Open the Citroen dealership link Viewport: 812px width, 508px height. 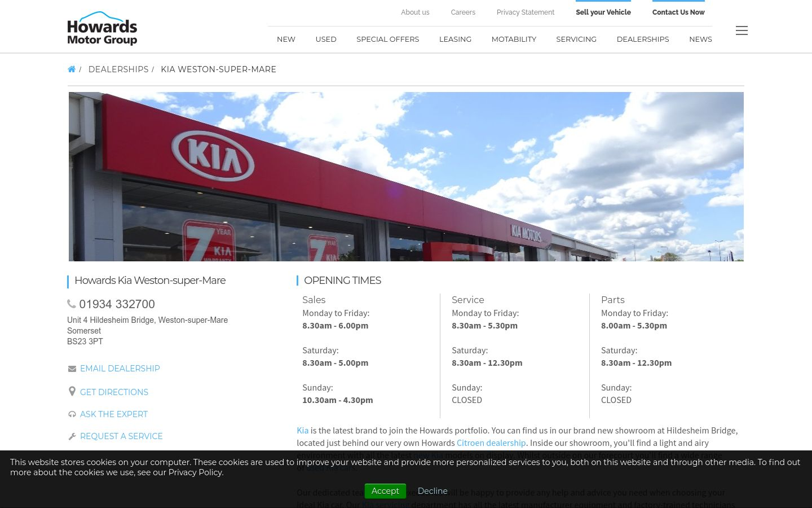[491, 443]
